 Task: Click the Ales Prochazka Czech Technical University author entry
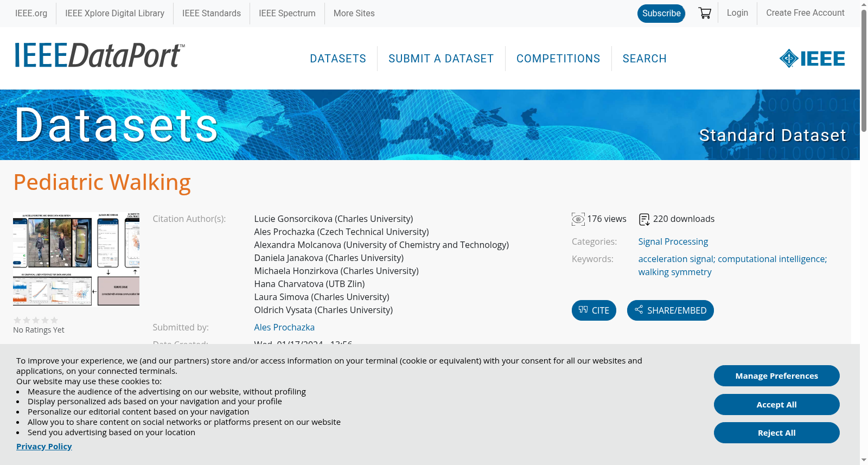(x=341, y=232)
